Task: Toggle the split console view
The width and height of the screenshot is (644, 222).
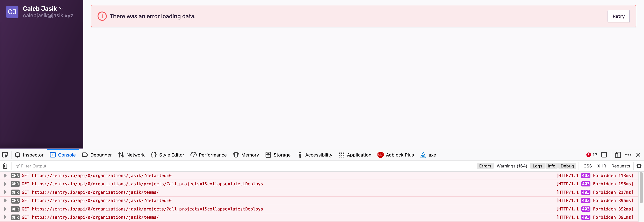Action: (604, 155)
